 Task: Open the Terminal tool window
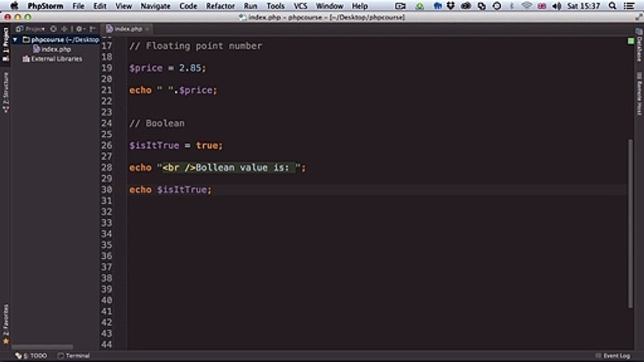pyautogui.click(x=73, y=356)
